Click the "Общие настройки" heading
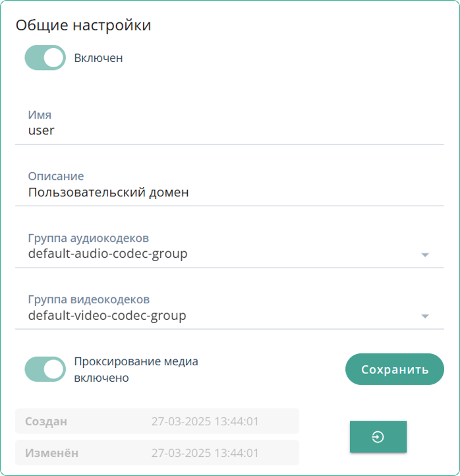 pos(83,26)
